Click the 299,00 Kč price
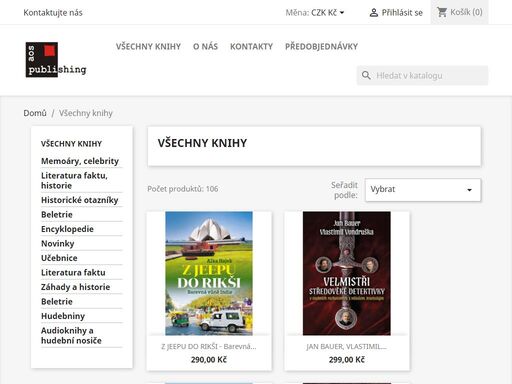512x384 pixels. coord(347,360)
